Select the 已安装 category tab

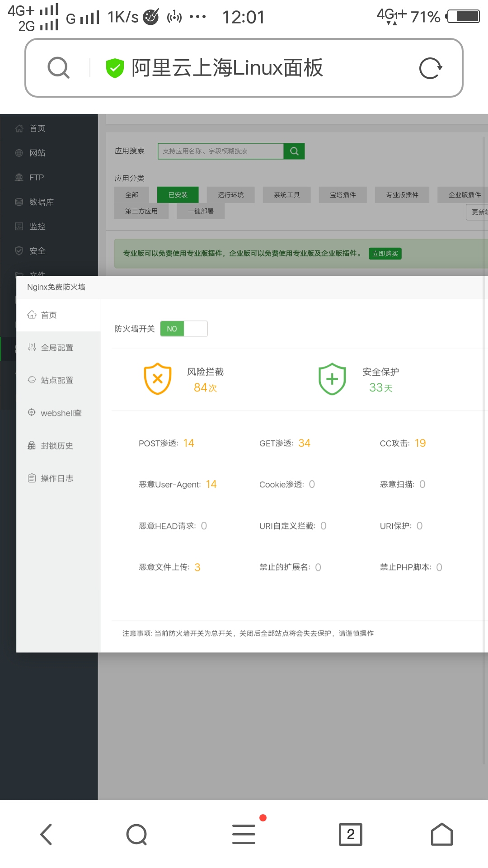(x=178, y=195)
